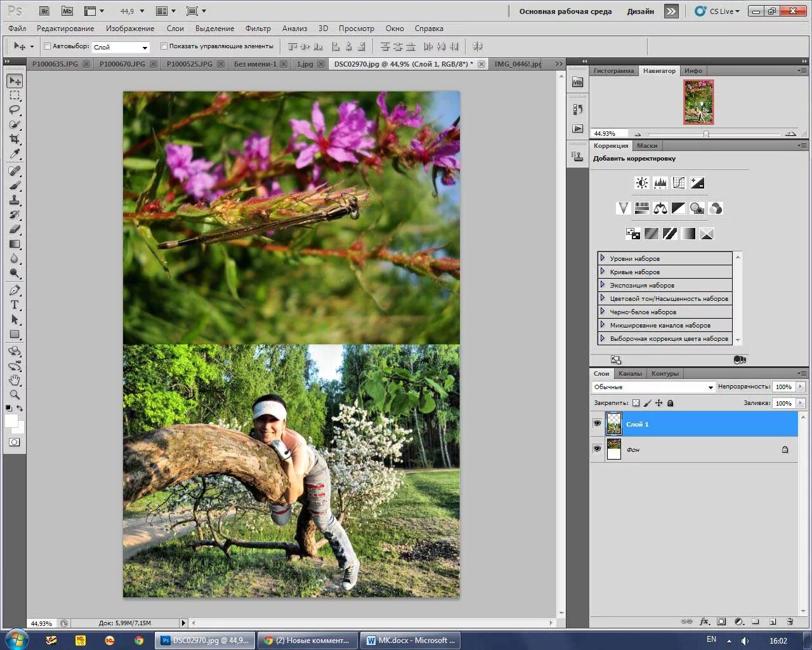Select the Brush tool

[x=15, y=186]
